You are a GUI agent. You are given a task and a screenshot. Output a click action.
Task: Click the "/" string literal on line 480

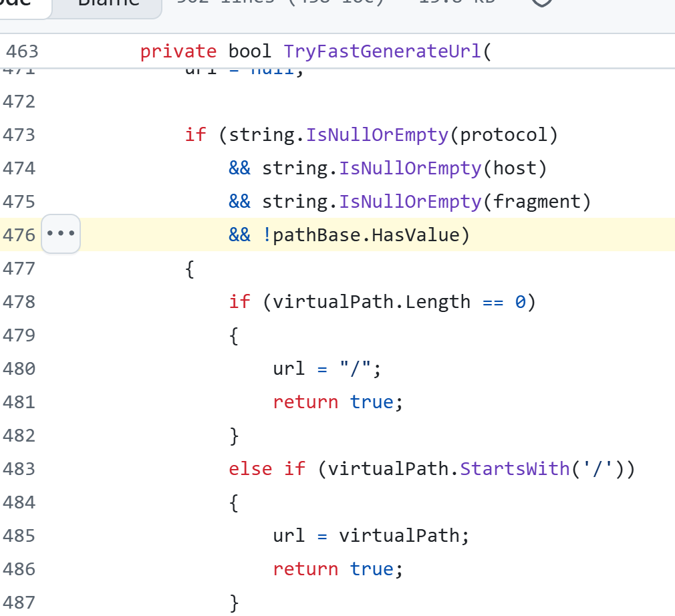[355, 369]
